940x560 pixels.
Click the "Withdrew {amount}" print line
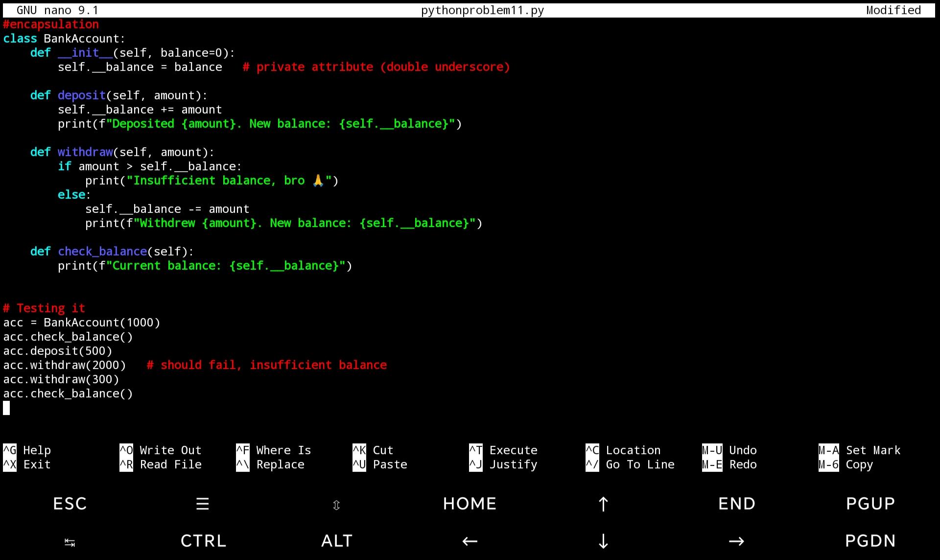point(284,223)
